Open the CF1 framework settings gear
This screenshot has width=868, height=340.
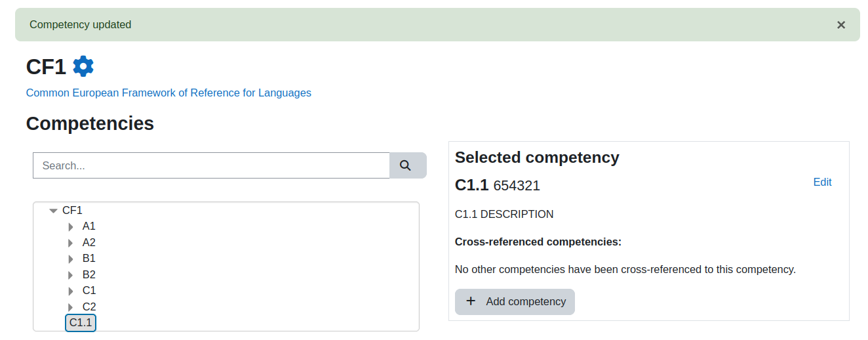point(83,66)
